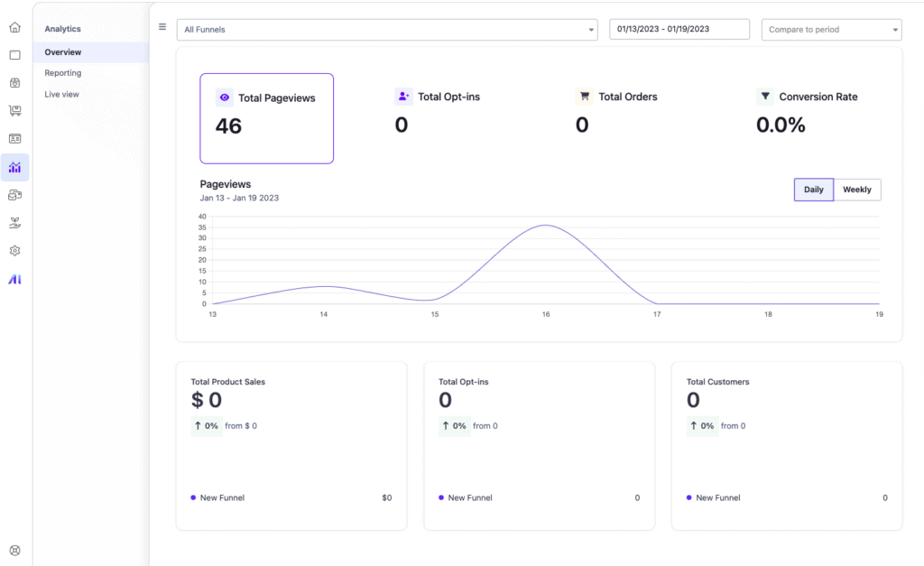Open the Compare to period dropdown

click(x=831, y=30)
